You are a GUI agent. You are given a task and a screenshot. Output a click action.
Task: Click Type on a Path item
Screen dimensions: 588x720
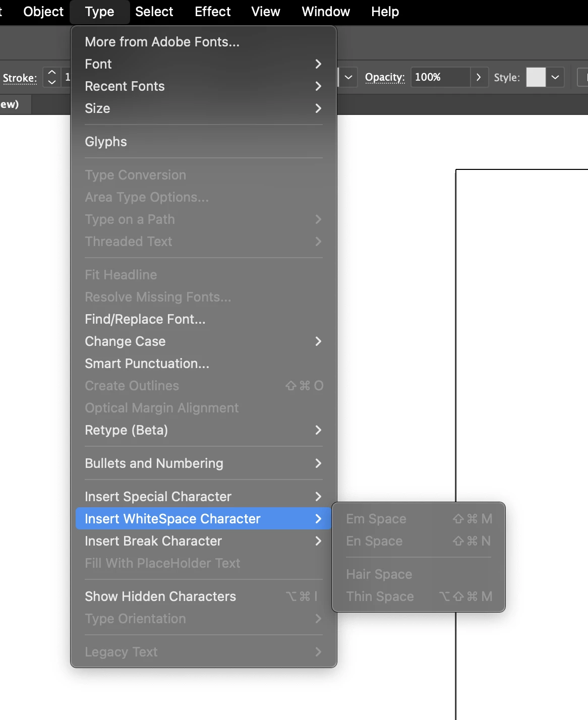203,219
